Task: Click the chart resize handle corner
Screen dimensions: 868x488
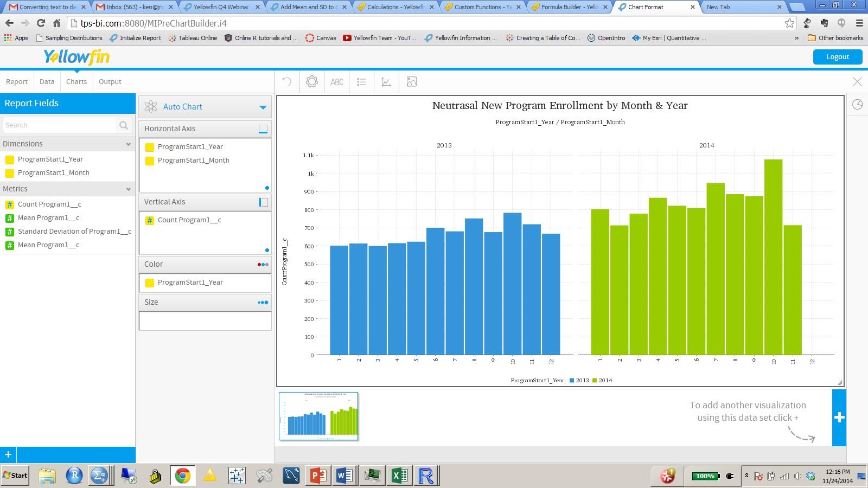Action: point(840,382)
